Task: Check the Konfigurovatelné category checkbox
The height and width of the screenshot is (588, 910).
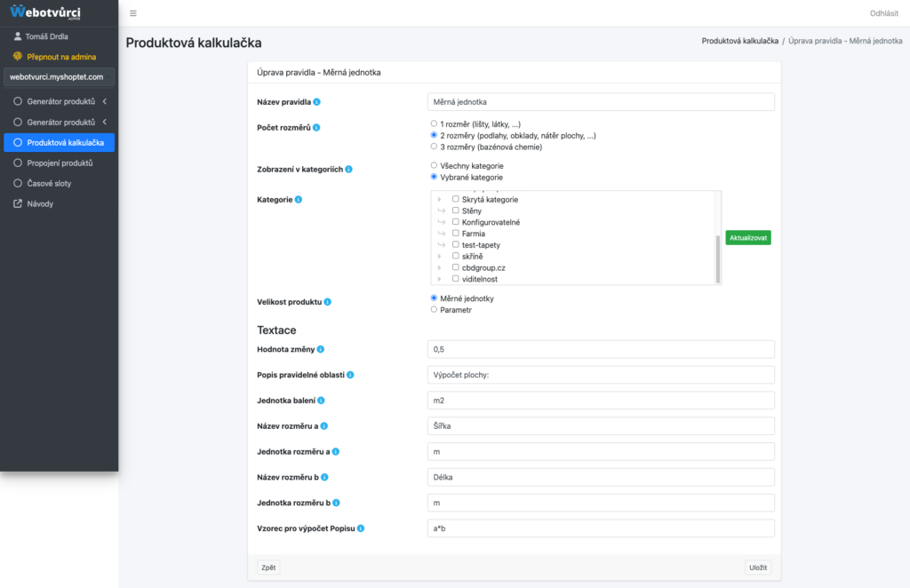Action: [x=456, y=221]
